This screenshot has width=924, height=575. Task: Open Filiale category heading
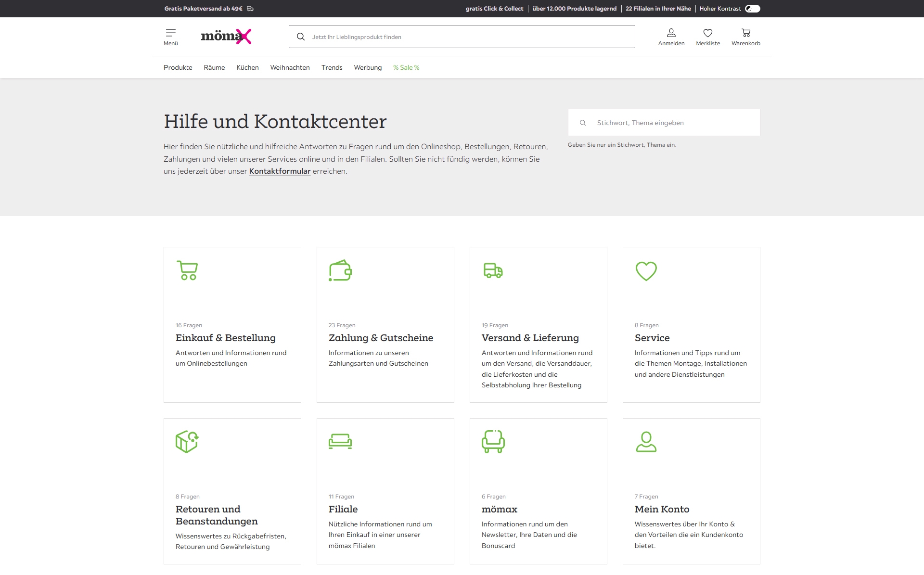click(x=343, y=509)
